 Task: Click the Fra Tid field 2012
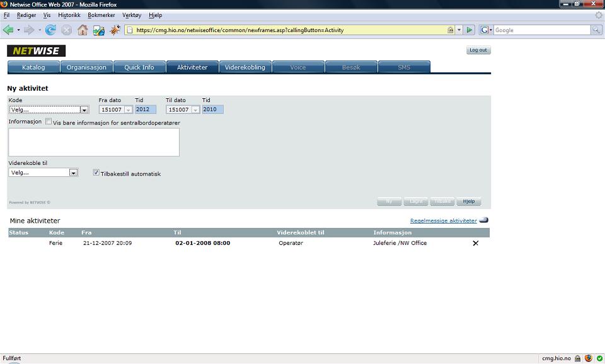click(x=146, y=110)
